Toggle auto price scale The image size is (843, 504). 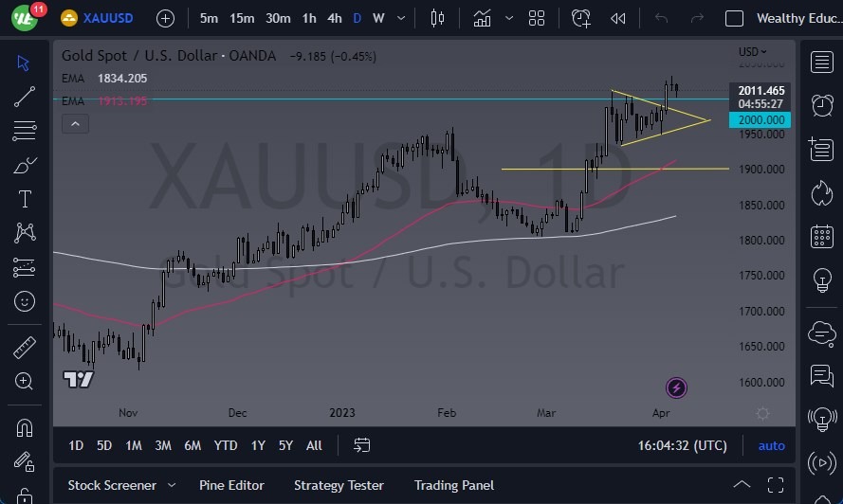pos(771,445)
